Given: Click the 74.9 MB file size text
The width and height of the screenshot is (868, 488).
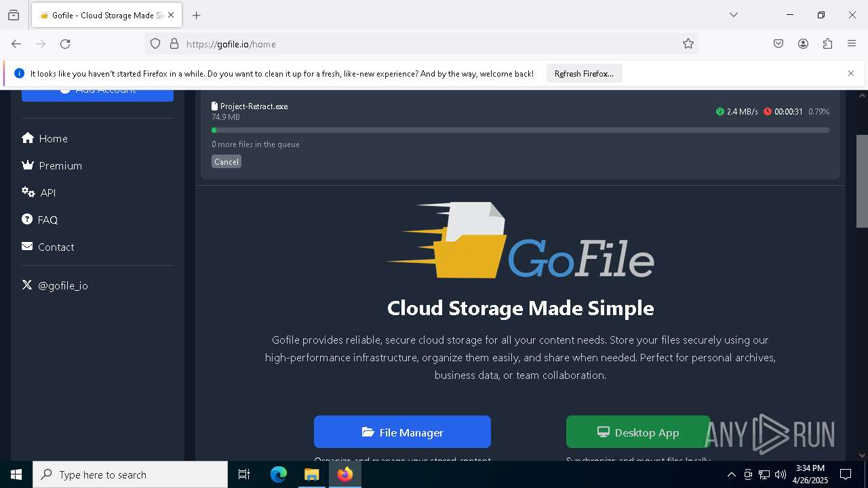Looking at the screenshot, I should pyautogui.click(x=226, y=117).
